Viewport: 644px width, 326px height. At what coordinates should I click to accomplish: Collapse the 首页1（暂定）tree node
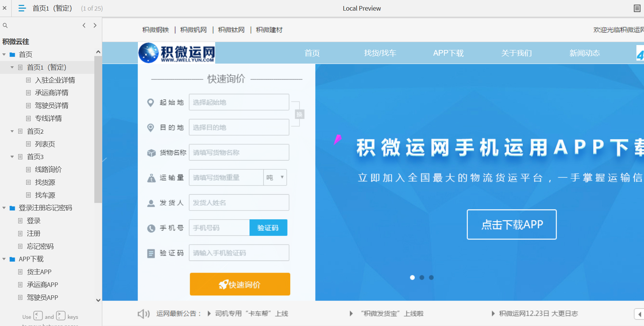click(x=12, y=67)
